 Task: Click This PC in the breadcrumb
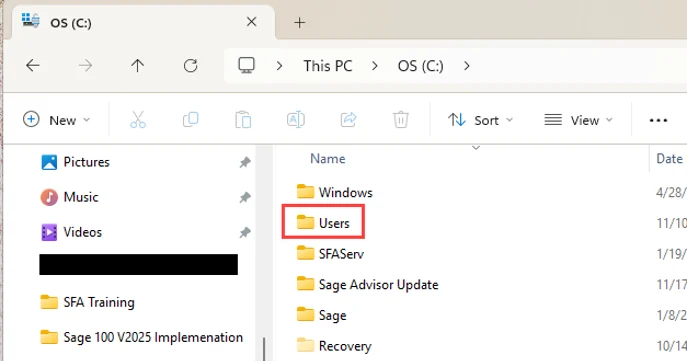pos(328,66)
